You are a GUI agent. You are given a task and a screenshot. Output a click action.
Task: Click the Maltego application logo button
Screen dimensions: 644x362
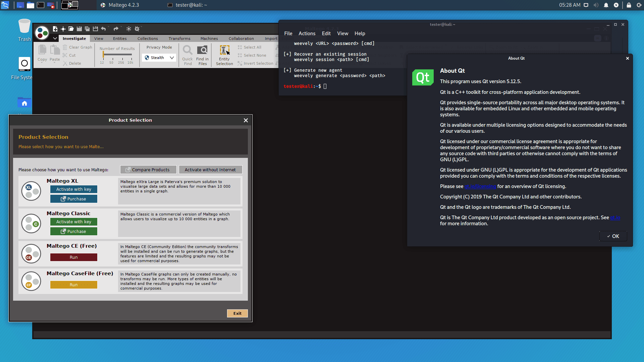tap(42, 33)
